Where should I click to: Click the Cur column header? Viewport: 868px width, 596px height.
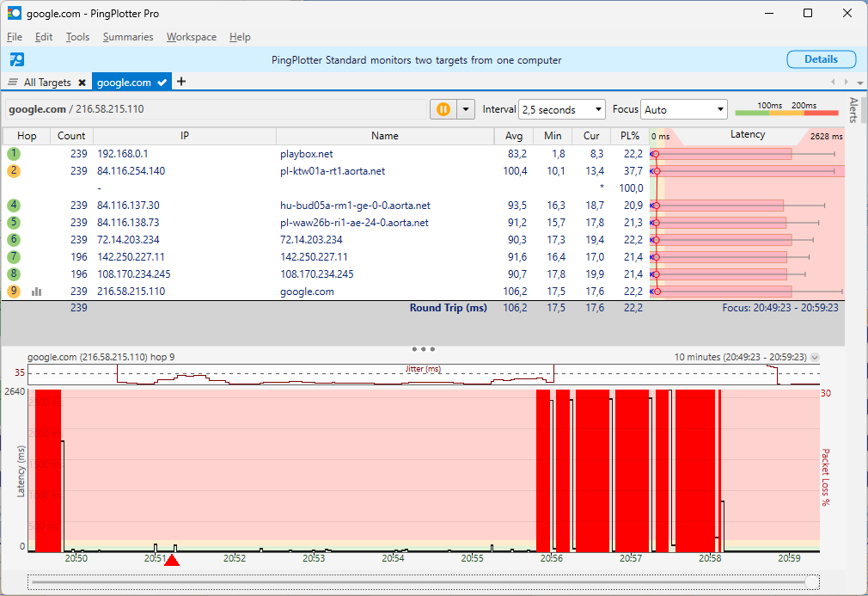point(591,136)
